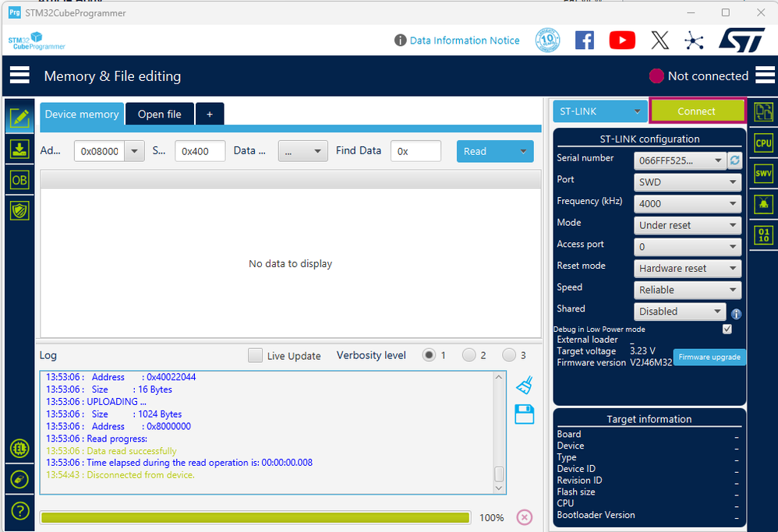
Task: Open the main hamburger menu on the left
Action: (19, 76)
